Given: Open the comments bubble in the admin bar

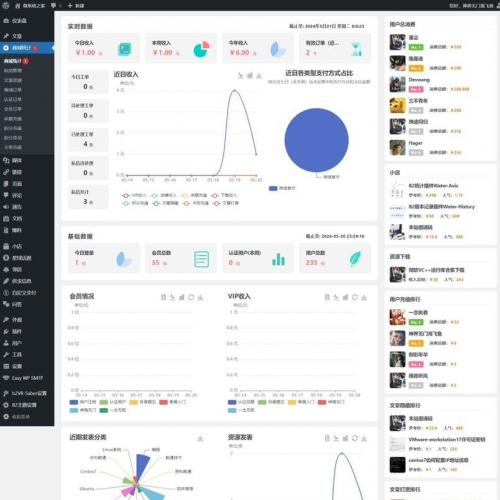Looking at the screenshot, I should 53,6.
